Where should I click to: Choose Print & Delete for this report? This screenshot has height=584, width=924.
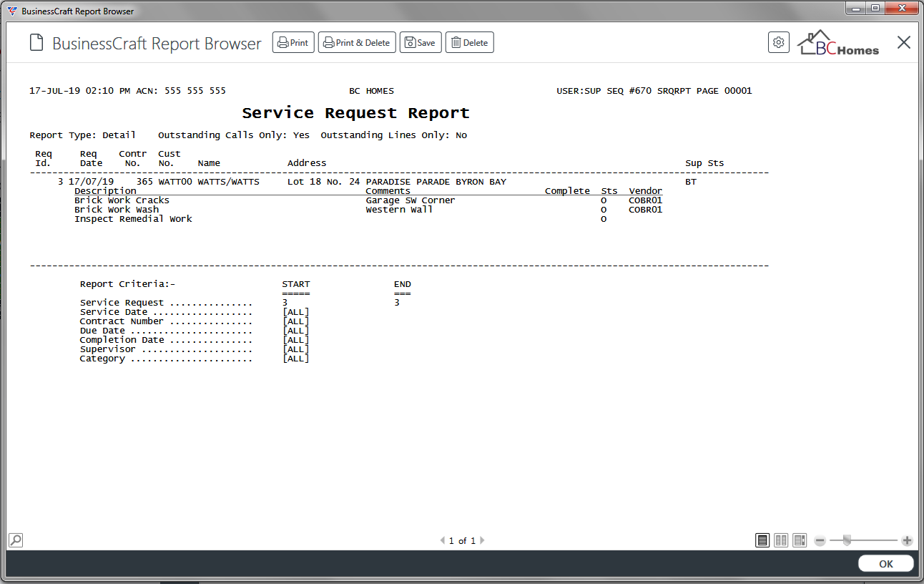pos(356,43)
